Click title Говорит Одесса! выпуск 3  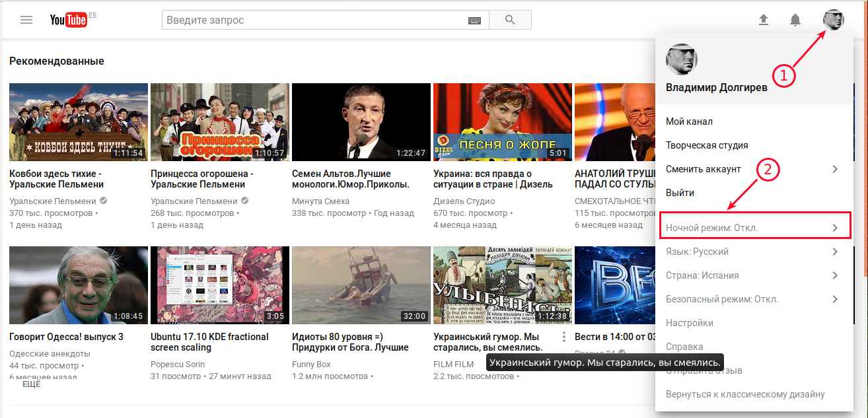pos(66,337)
